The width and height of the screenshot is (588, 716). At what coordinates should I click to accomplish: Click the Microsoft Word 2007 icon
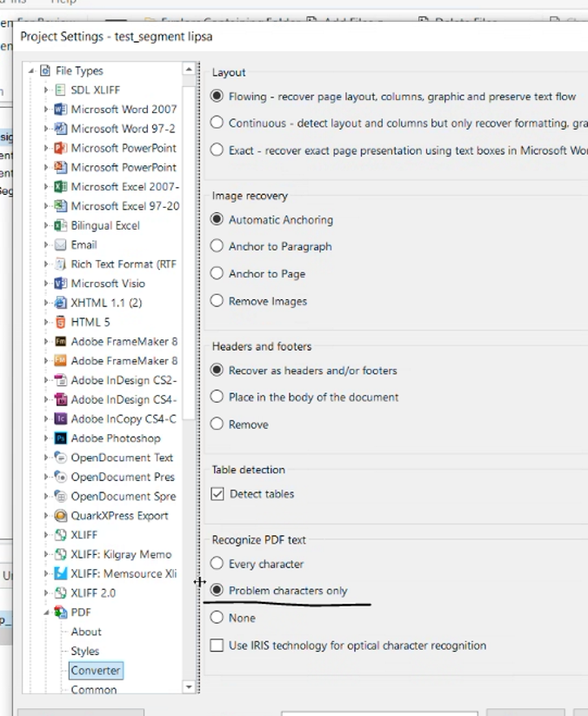(x=60, y=109)
